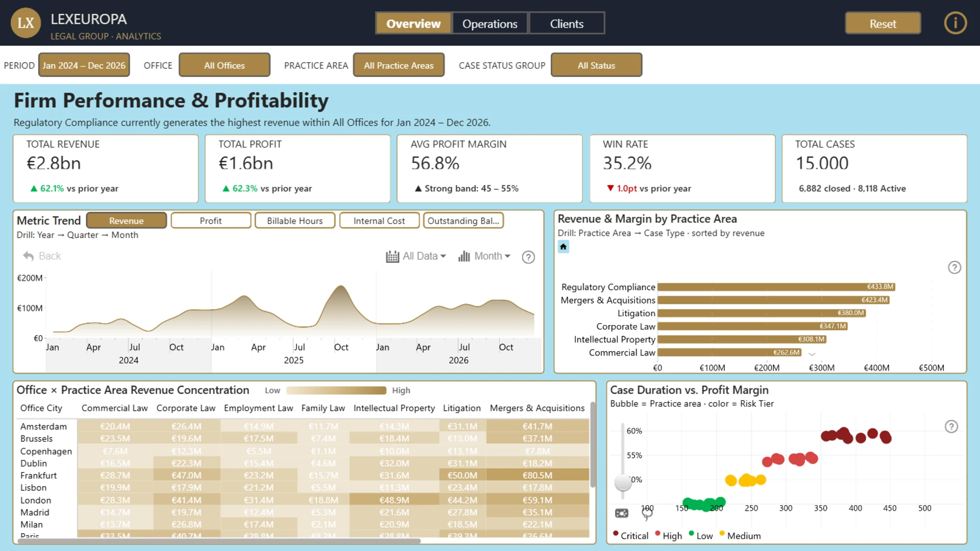980x551 pixels.
Task: Click the Total Revenue KPI card
Action: 106,168
